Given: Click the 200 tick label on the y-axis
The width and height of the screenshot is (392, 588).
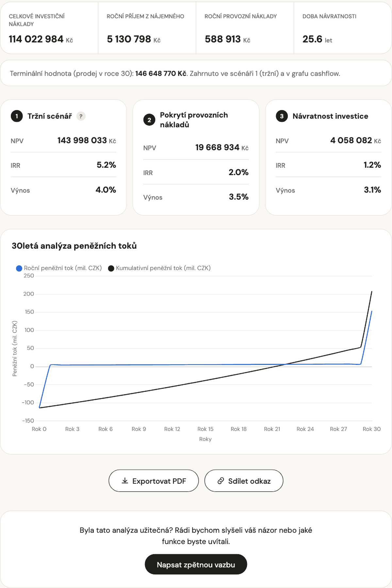Looking at the screenshot, I should (x=29, y=294).
